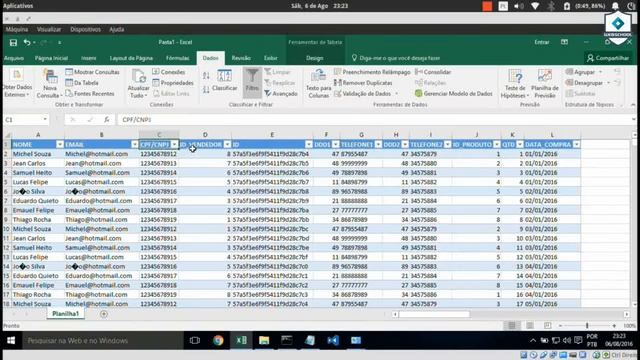
Task: Adjust the zoom slider handle
Action: pos(587,326)
